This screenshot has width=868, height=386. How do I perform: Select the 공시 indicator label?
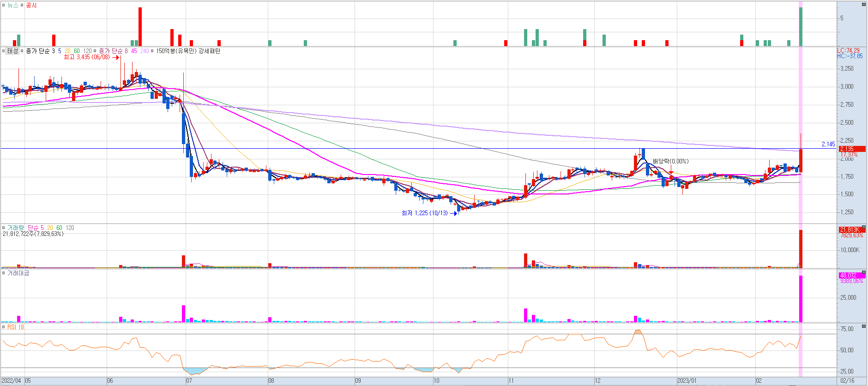(x=31, y=5)
